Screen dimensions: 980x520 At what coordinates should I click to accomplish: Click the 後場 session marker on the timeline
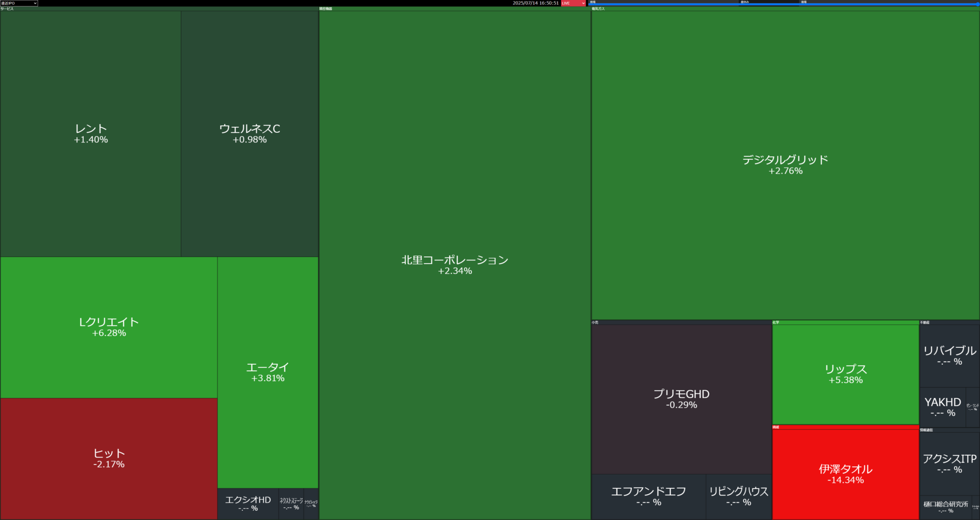pyautogui.click(x=803, y=2)
